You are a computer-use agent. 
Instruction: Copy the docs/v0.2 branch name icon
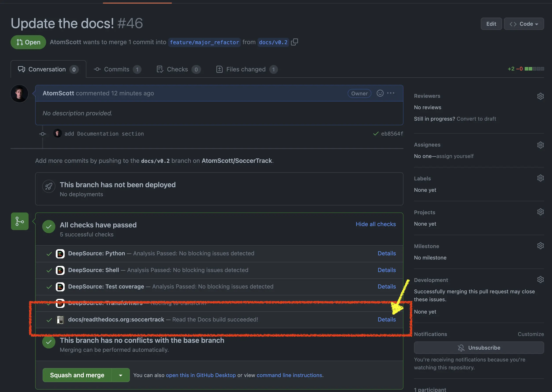click(294, 42)
